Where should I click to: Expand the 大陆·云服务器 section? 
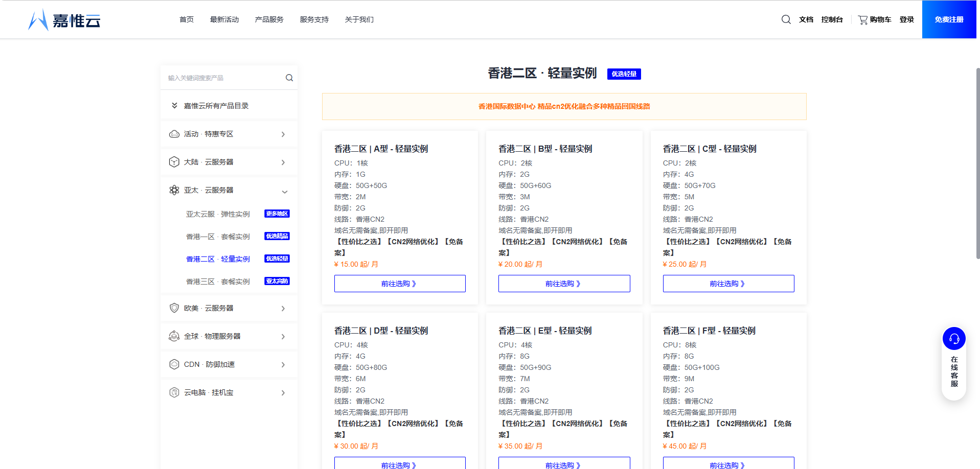(283, 162)
